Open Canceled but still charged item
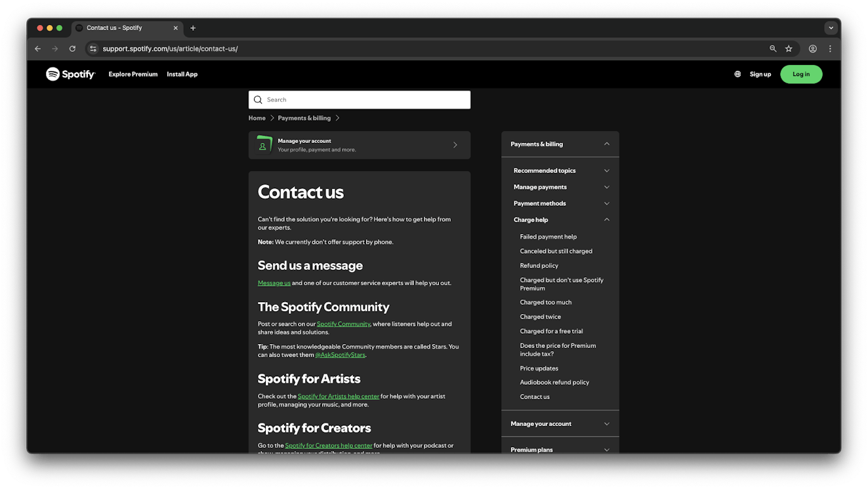 point(556,251)
